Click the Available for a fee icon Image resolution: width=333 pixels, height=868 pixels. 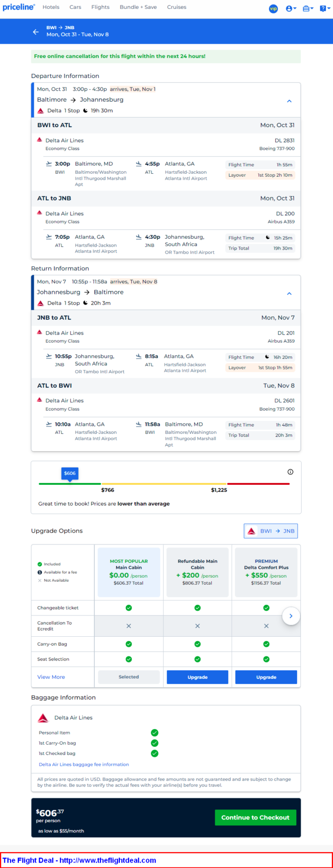[x=40, y=572]
